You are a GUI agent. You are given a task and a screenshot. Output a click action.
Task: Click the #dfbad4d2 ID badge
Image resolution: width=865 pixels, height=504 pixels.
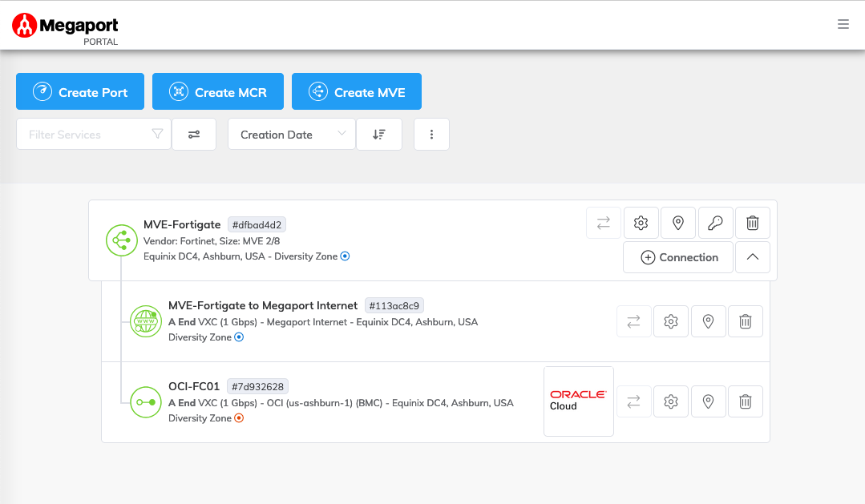pos(257,224)
